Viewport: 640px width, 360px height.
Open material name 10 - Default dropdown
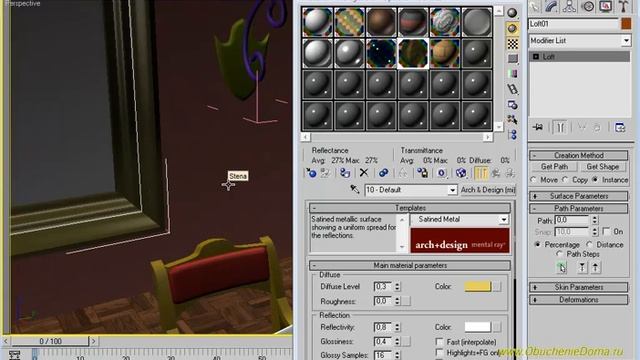pos(452,190)
